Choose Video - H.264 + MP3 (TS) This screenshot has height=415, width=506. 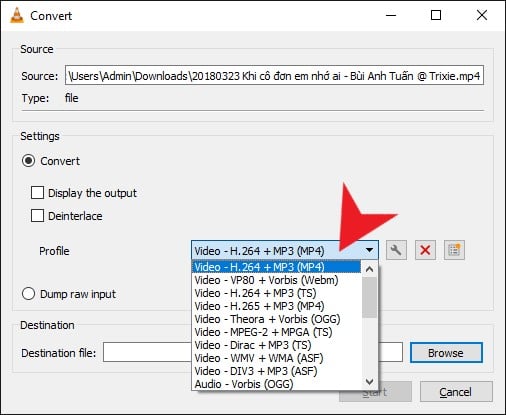pos(277,293)
